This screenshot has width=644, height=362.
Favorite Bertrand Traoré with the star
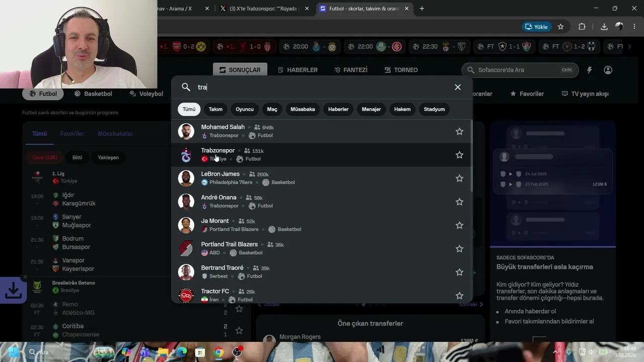point(459,272)
